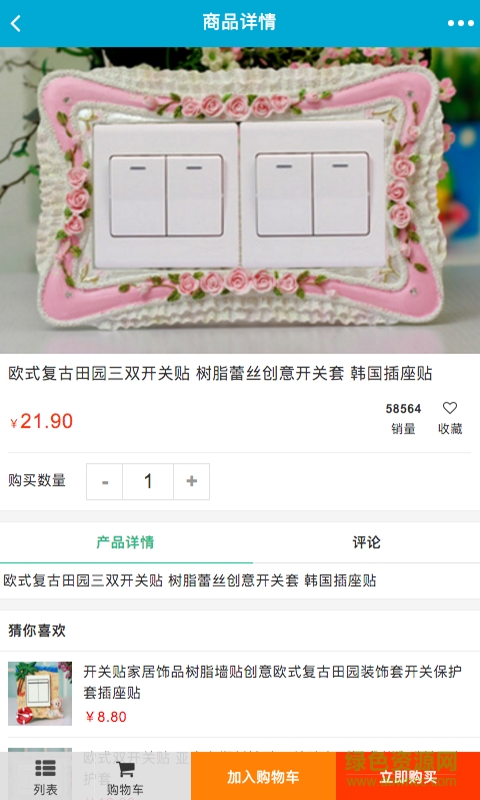Switch to the 评论 tab
480x800 pixels.
point(366,542)
